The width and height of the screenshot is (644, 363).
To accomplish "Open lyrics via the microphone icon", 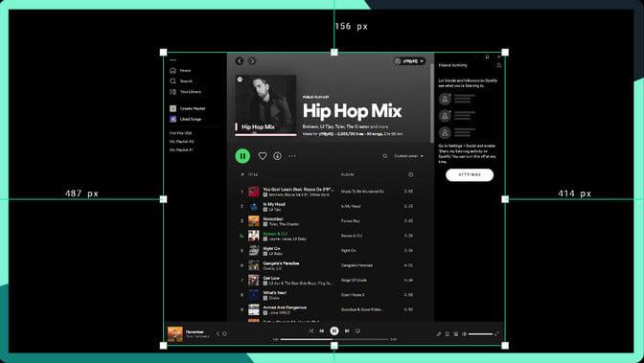I will pos(439,334).
